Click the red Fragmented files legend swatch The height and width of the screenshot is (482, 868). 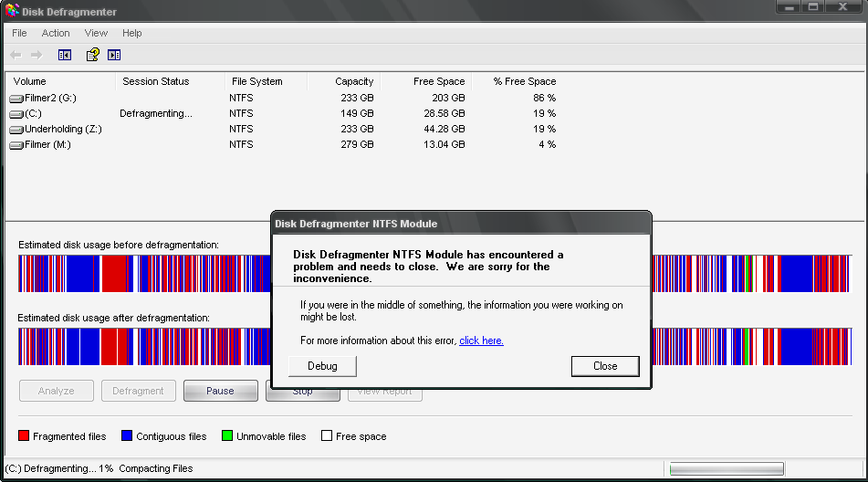24,435
